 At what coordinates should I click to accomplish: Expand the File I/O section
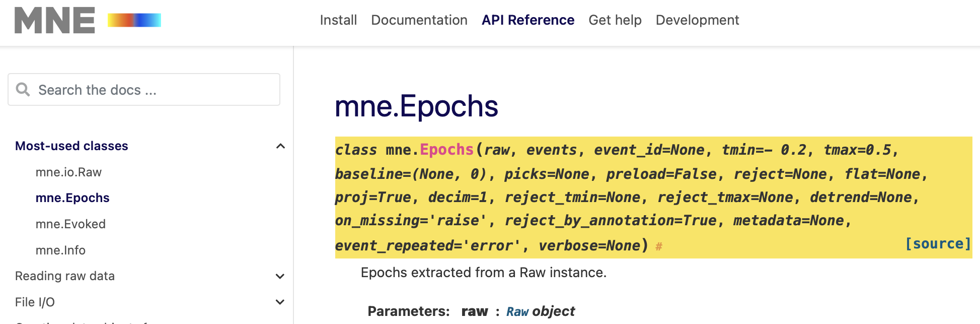280,302
